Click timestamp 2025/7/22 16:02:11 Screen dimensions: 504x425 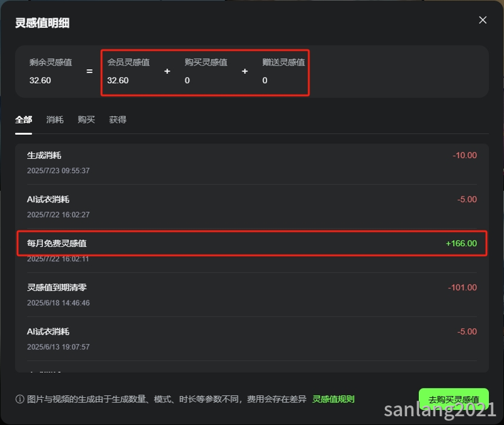pyautogui.click(x=58, y=259)
